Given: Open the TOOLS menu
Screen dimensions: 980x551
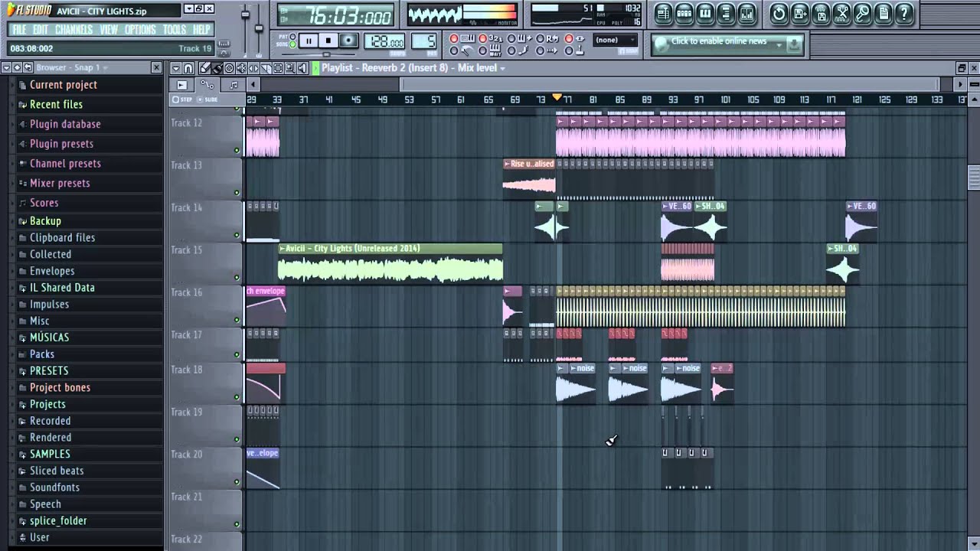Looking at the screenshot, I should click(x=175, y=30).
